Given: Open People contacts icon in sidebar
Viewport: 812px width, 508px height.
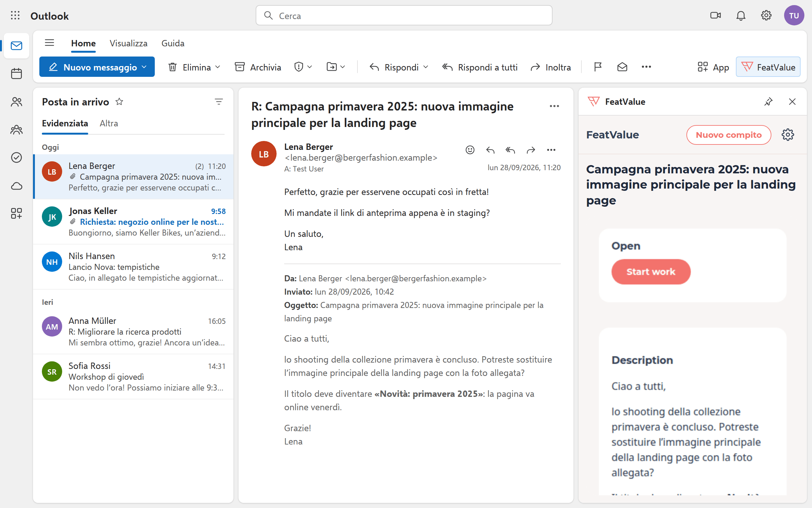Looking at the screenshot, I should point(16,102).
